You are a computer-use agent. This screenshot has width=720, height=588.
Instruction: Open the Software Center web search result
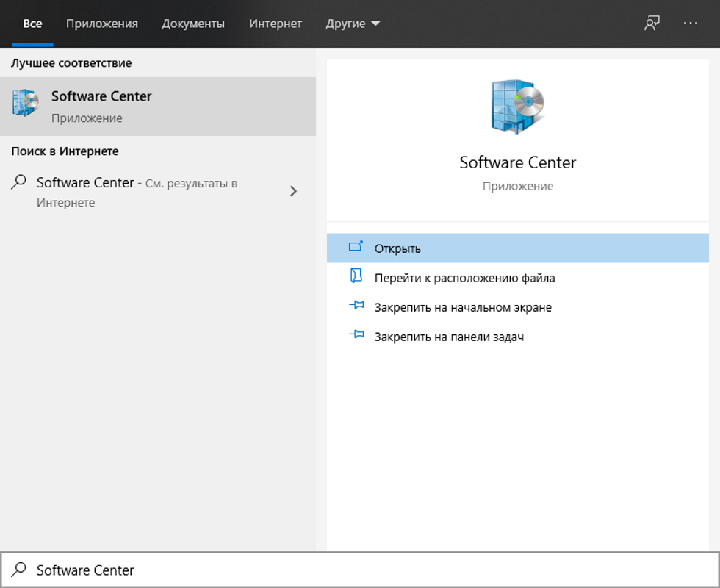[x=158, y=192]
